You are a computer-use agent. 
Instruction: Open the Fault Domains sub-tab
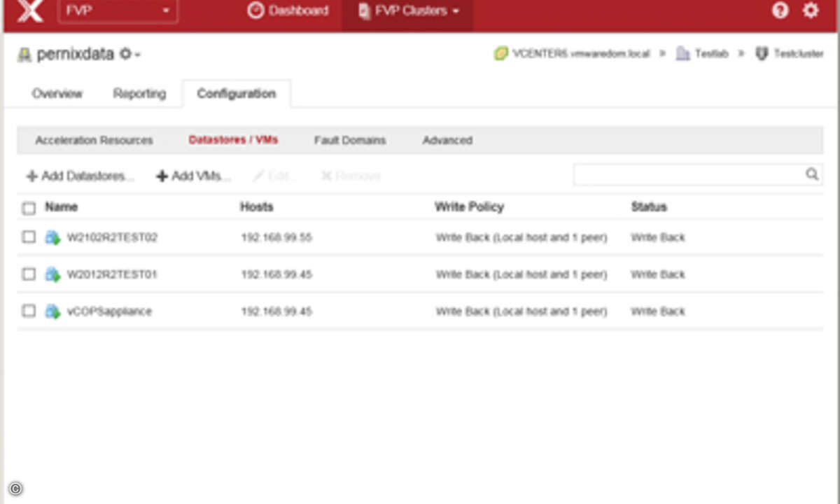[350, 140]
